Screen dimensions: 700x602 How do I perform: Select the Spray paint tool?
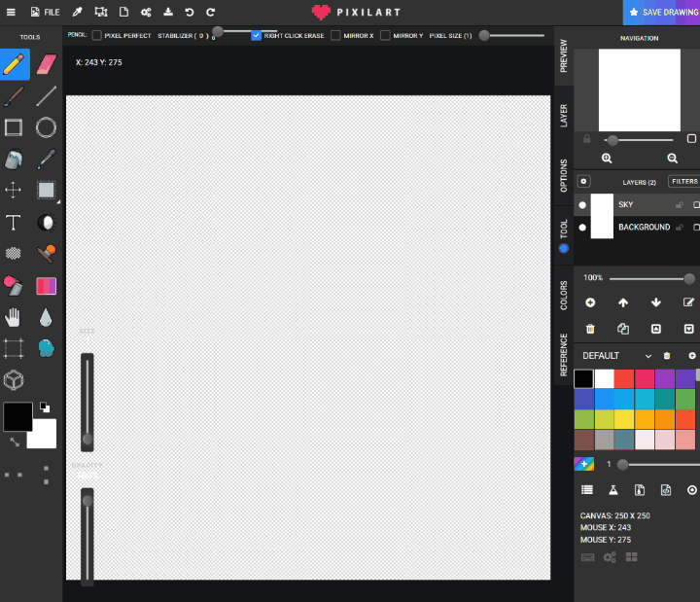point(46,348)
